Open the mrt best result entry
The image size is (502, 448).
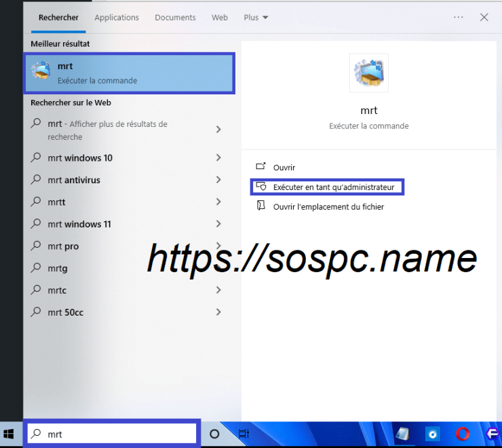(129, 73)
